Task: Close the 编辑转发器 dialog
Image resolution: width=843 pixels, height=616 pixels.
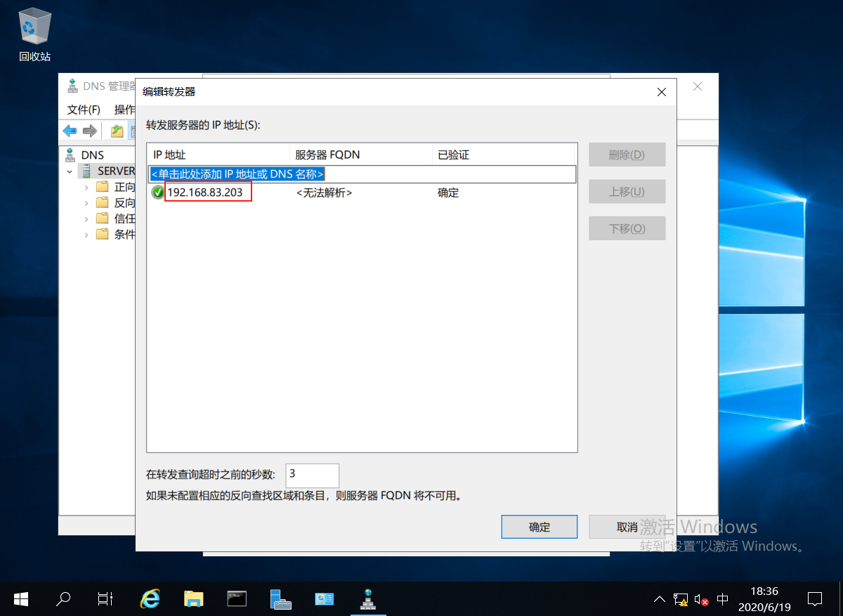Action: pyautogui.click(x=660, y=92)
